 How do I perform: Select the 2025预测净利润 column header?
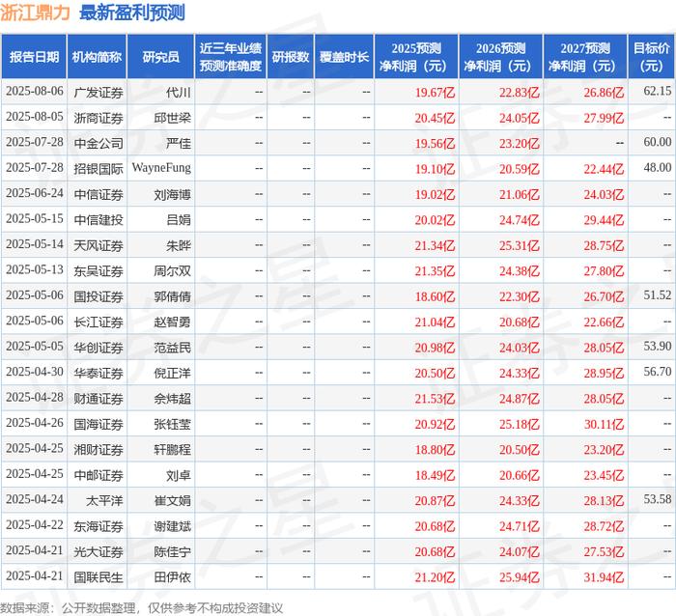[x=416, y=57]
